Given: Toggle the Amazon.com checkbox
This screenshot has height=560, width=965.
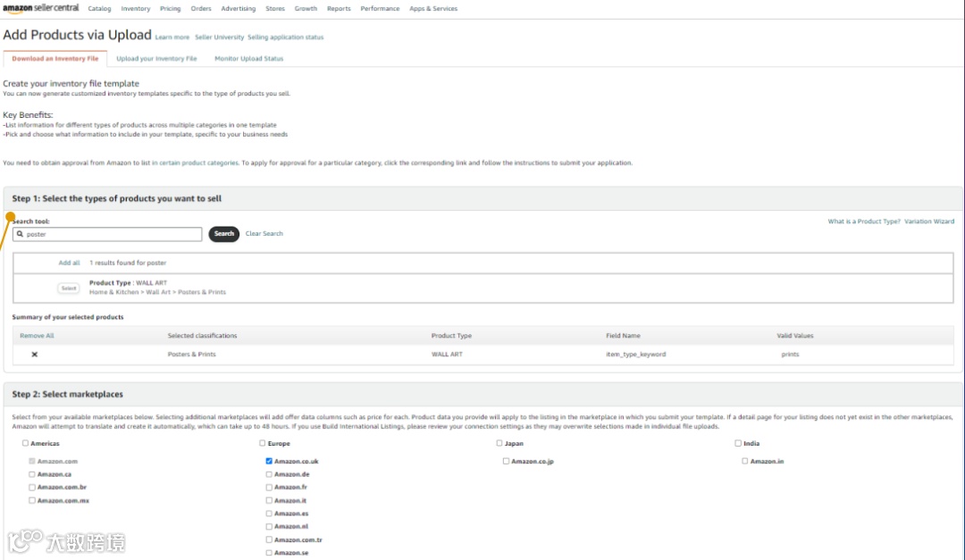Looking at the screenshot, I should 32,461.
